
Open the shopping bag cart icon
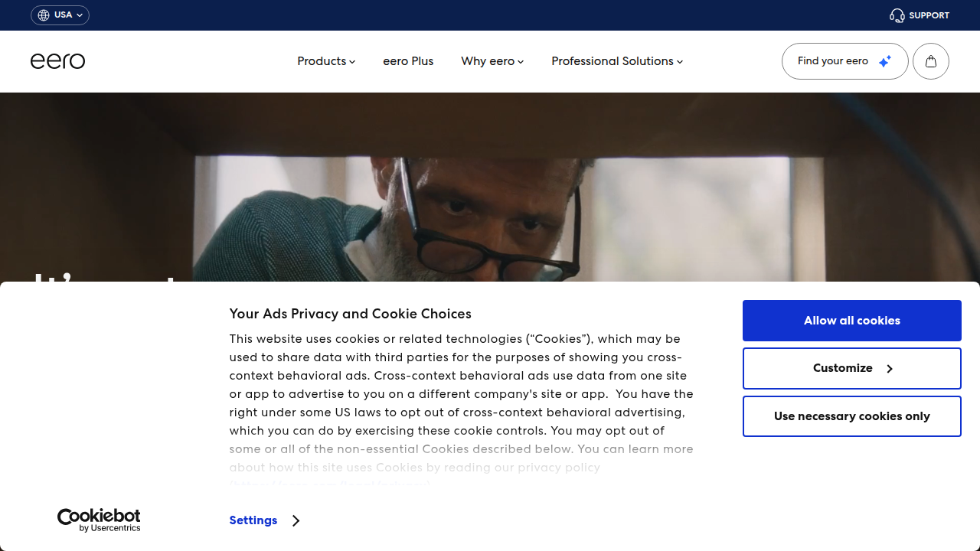click(x=931, y=61)
